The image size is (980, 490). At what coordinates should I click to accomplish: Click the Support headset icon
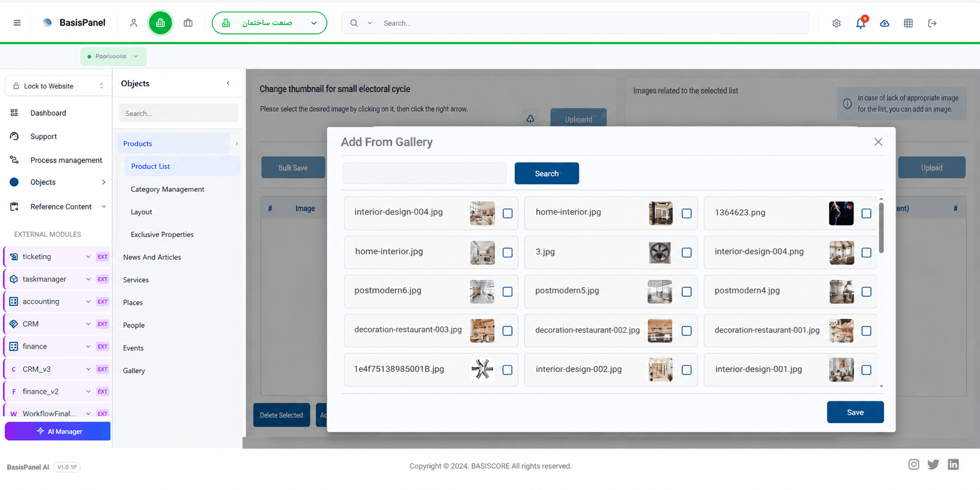tap(14, 136)
